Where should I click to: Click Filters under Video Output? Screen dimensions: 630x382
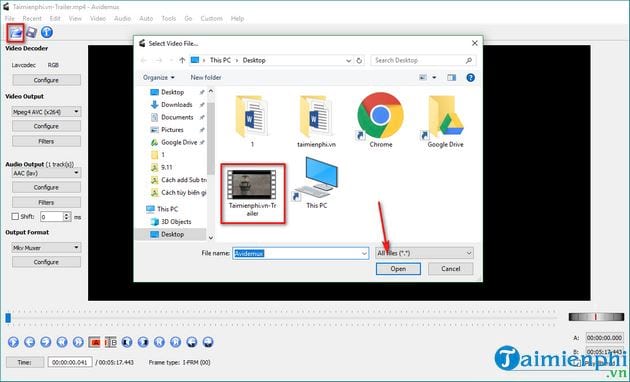pyautogui.click(x=46, y=141)
